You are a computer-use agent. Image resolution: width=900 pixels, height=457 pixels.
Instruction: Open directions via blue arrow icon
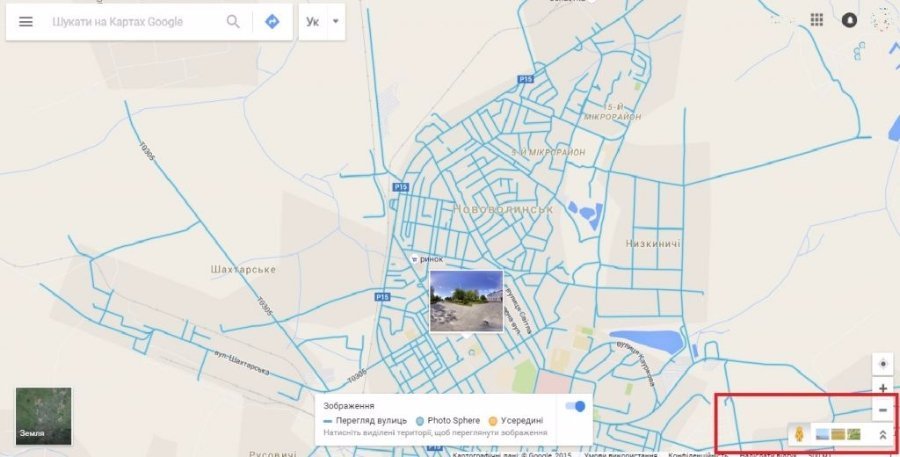click(x=272, y=22)
